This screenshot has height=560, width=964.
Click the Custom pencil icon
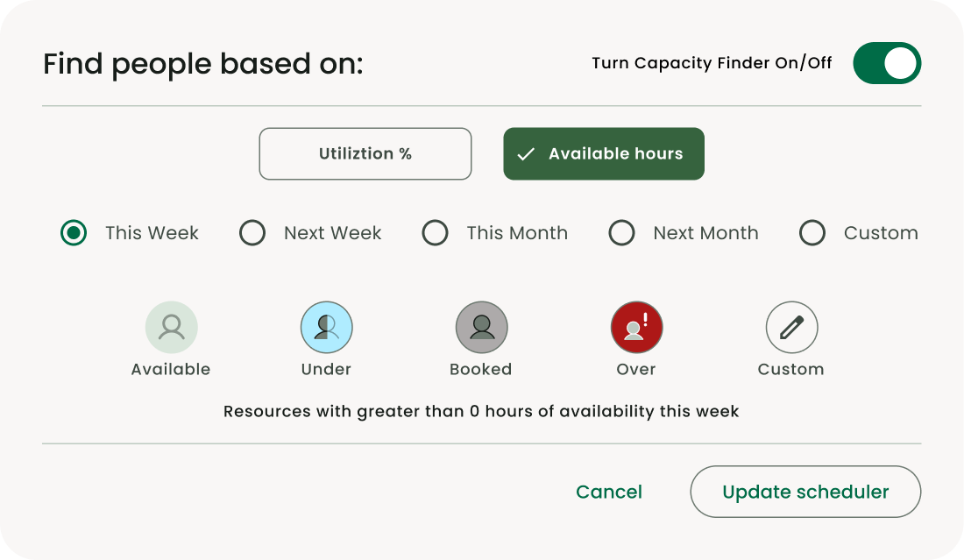click(791, 326)
